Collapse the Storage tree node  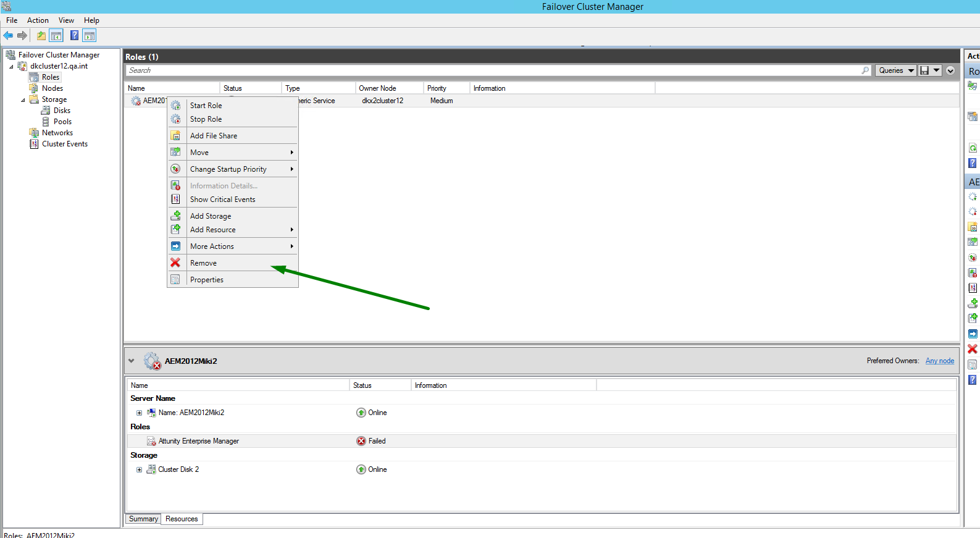[23, 99]
